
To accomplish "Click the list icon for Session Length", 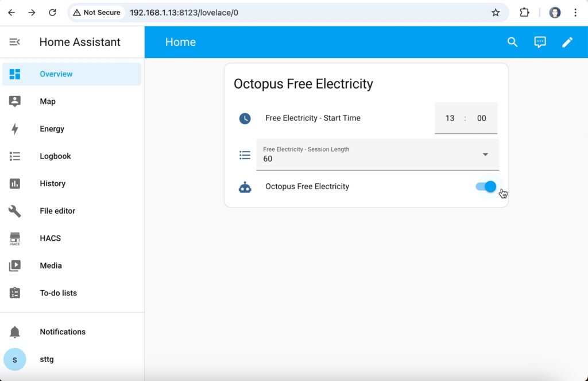I will (245, 155).
